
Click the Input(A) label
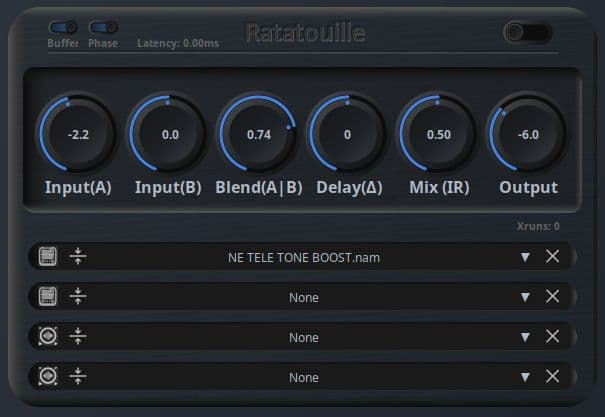point(78,187)
